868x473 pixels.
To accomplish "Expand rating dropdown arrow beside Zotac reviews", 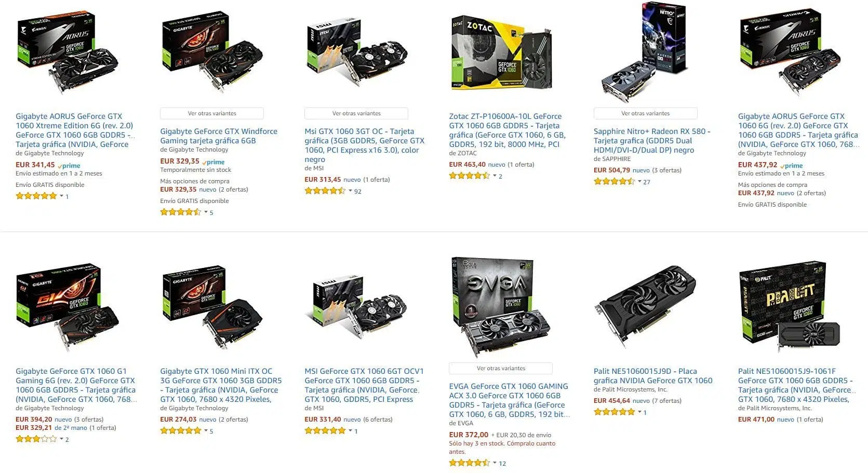I will point(495,176).
